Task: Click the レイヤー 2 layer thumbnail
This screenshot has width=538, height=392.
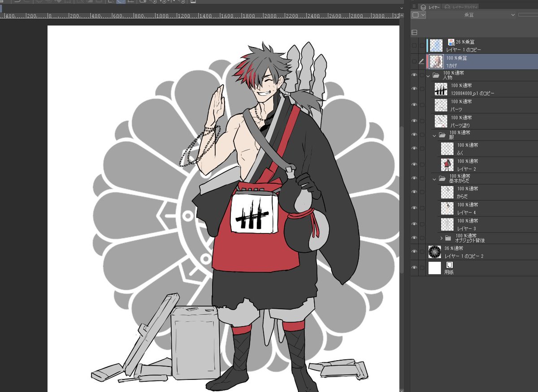Action: click(x=447, y=164)
